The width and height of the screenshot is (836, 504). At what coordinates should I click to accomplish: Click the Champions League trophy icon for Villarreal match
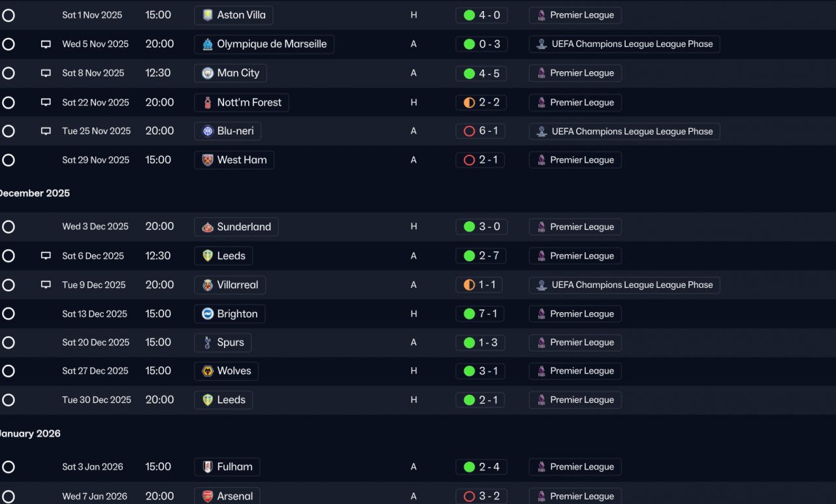point(541,285)
